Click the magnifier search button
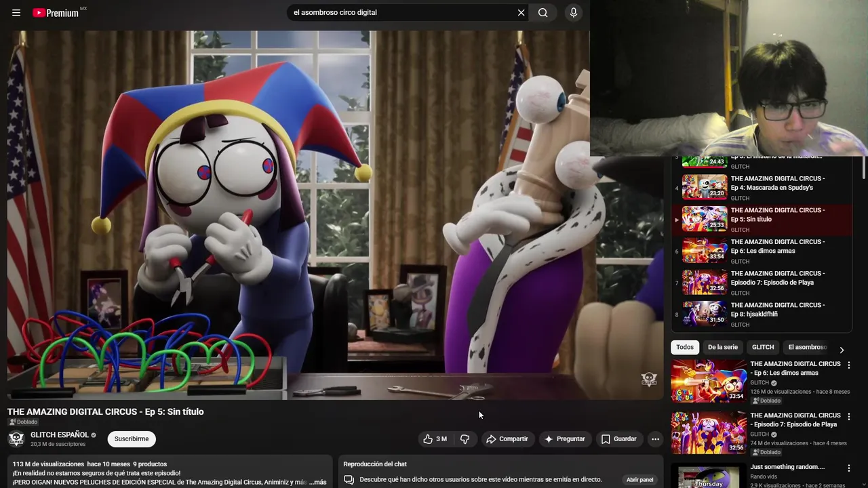The height and width of the screenshot is (488, 868). pos(543,13)
